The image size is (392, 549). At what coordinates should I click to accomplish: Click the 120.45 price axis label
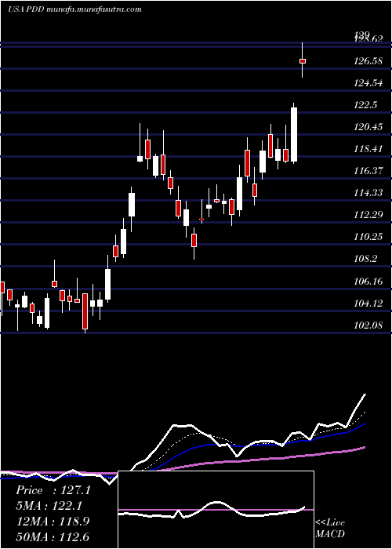pos(368,127)
